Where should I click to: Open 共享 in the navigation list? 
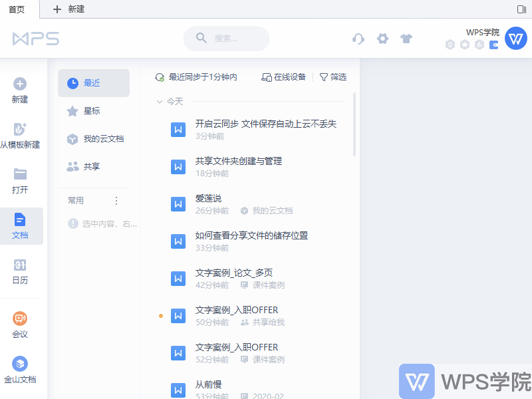tap(94, 167)
